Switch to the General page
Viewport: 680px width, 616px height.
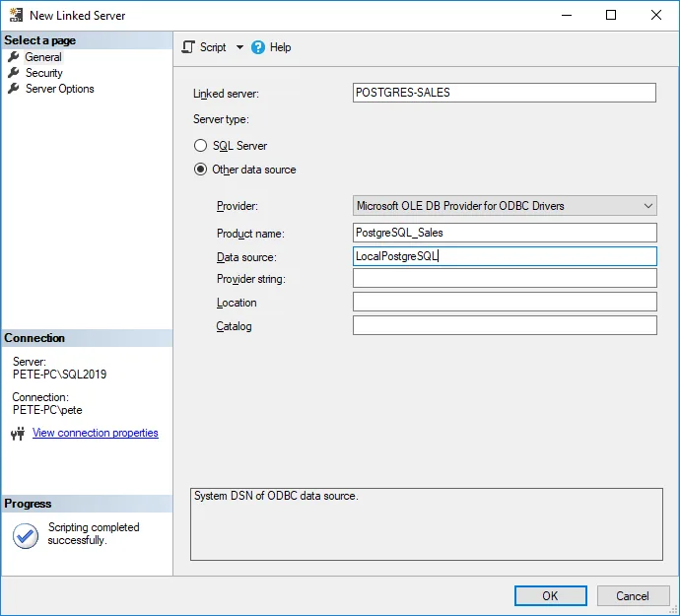[x=43, y=57]
